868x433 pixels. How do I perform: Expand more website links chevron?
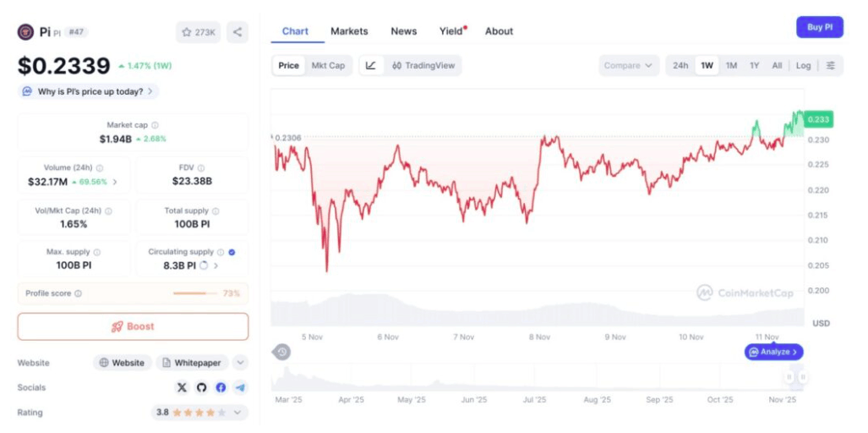point(240,364)
